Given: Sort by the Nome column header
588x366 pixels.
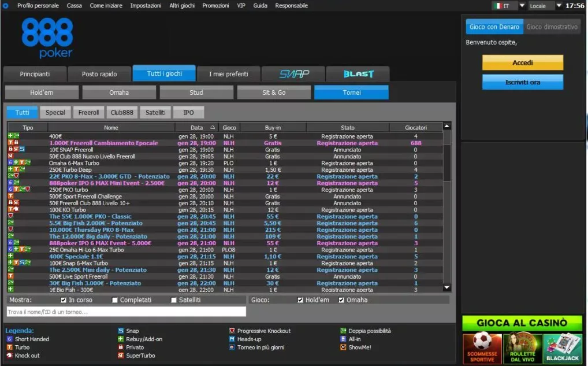Looking at the screenshot, I should click(x=111, y=128).
